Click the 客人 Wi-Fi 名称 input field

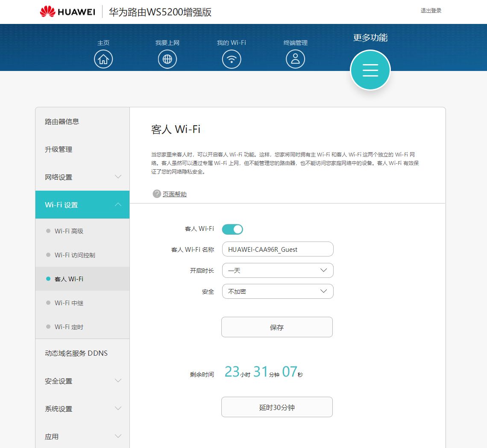pos(278,249)
